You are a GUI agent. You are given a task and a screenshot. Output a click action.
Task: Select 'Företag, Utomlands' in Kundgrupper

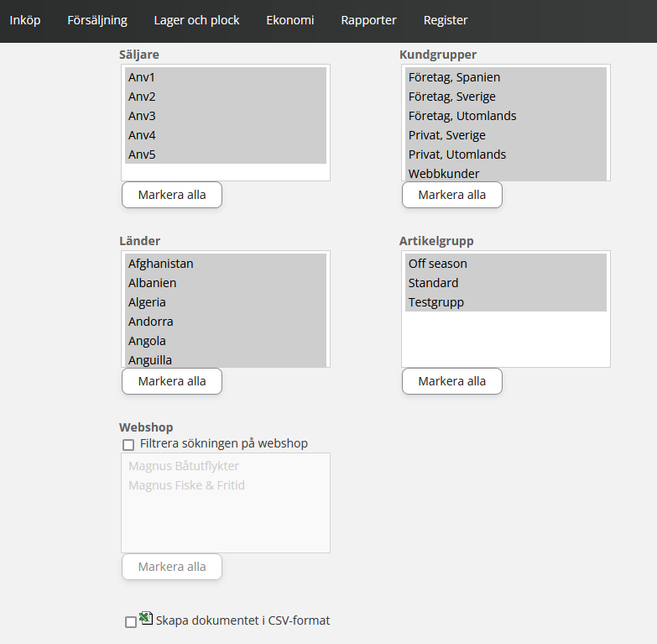[505, 116]
